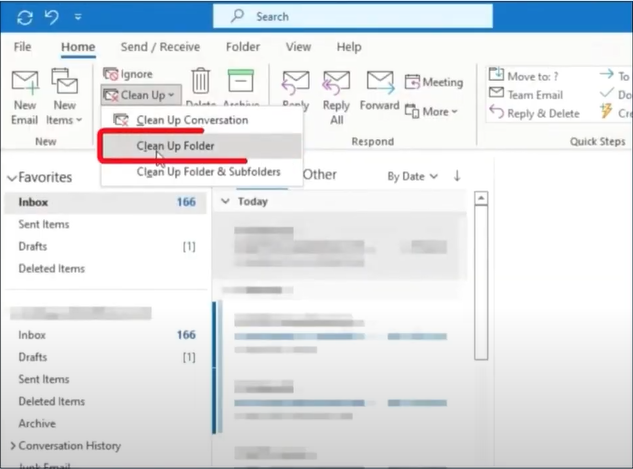Click the Forward button
This screenshot has height=469, width=633.
pos(379,91)
